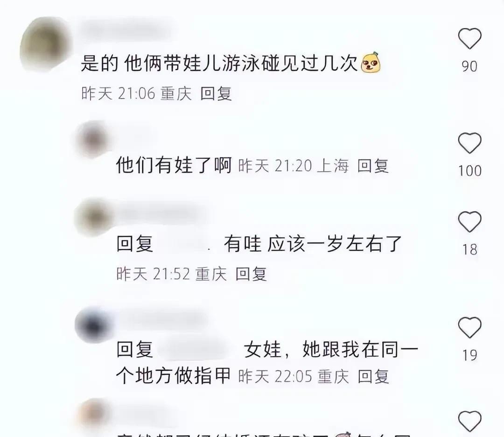Reply to the 21:20 上海 comment
Screen dimensions: 504x437
[x=373, y=166]
